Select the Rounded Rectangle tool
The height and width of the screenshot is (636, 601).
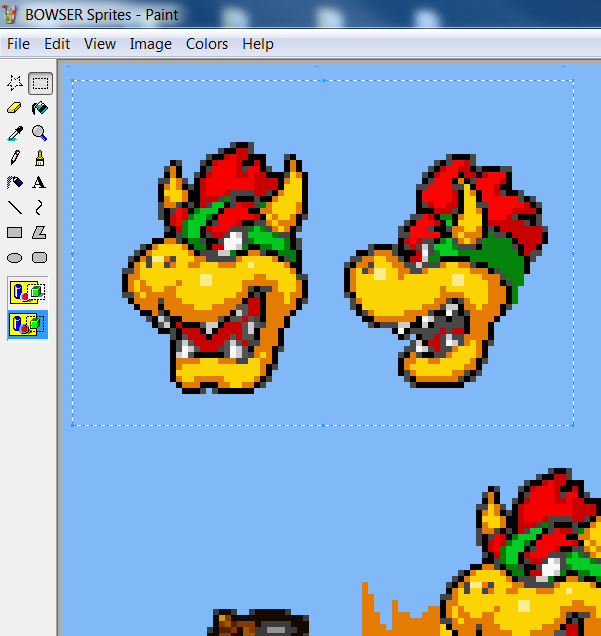coord(40,258)
